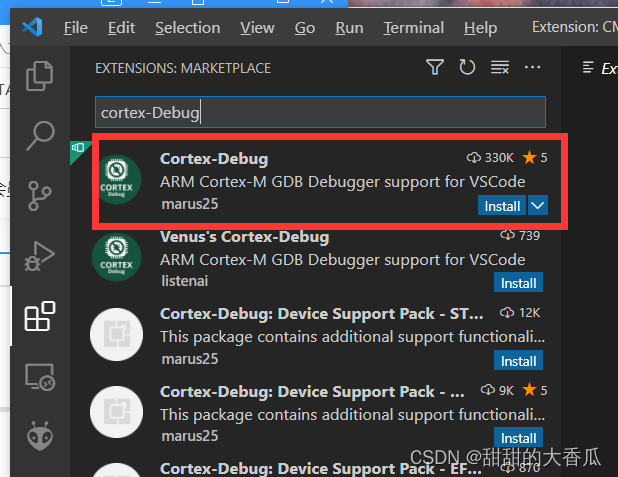
Task: Click Cortex-Debug's five-star rating
Action: click(x=535, y=158)
